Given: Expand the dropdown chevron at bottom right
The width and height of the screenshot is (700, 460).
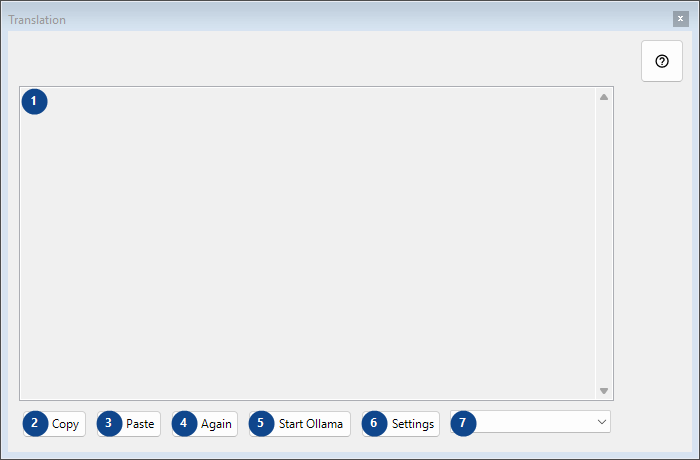Looking at the screenshot, I should [x=601, y=422].
